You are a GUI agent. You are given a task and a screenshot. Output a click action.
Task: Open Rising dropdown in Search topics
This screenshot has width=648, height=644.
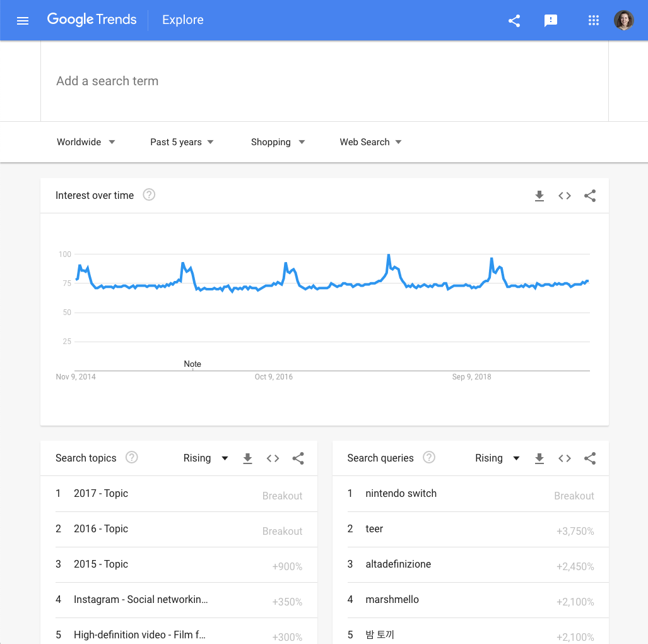[x=206, y=458]
